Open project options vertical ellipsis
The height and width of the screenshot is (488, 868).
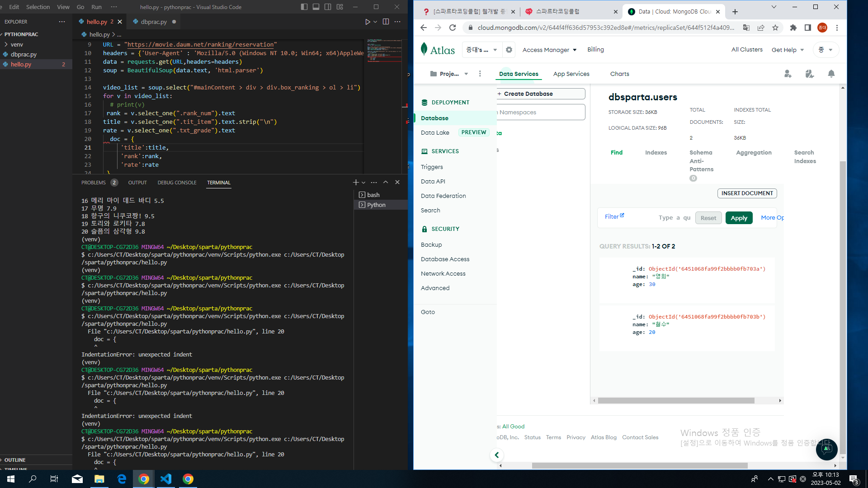pyautogui.click(x=480, y=74)
